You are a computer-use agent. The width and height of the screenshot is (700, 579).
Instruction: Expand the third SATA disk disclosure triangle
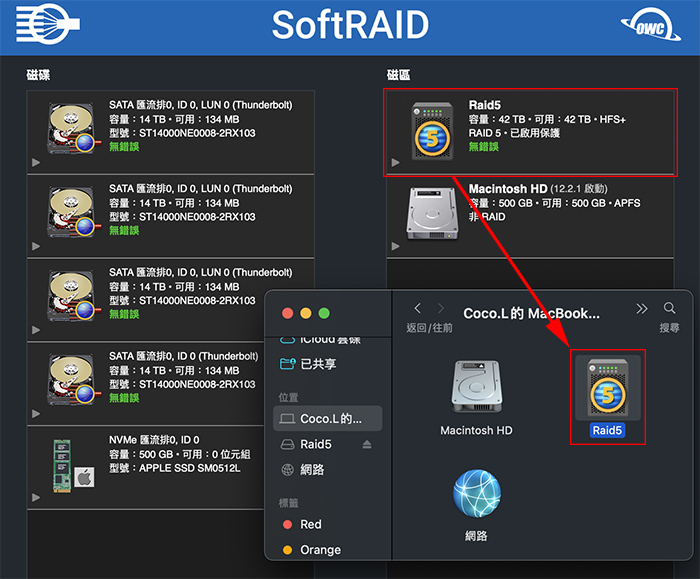(36, 330)
